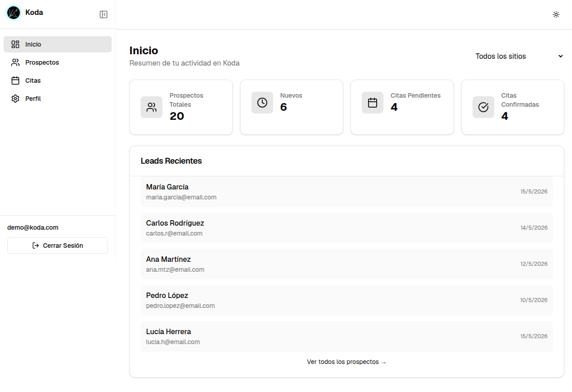Click the Citas calendar icon in sidebar
The image size is (572, 392).
pyautogui.click(x=15, y=80)
